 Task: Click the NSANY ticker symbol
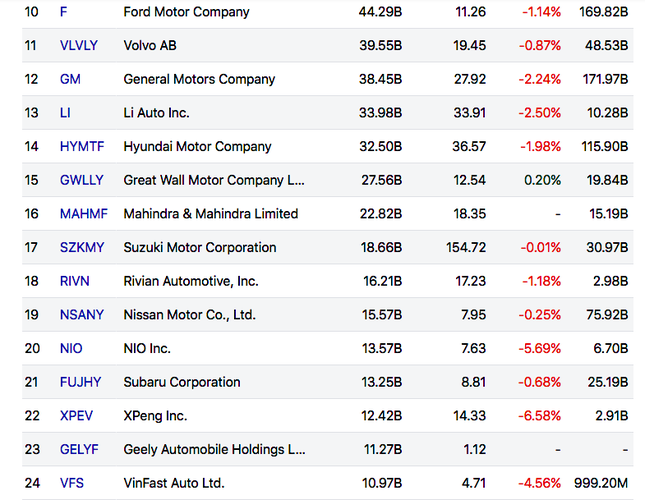(x=81, y=315)
